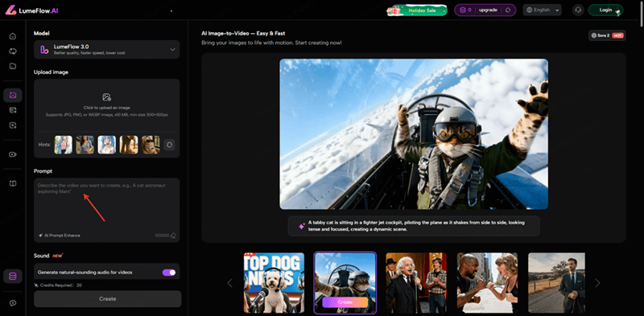This screenshot has width=644, height=316.
Task: Select the first hint image
Action: [64, 145]
